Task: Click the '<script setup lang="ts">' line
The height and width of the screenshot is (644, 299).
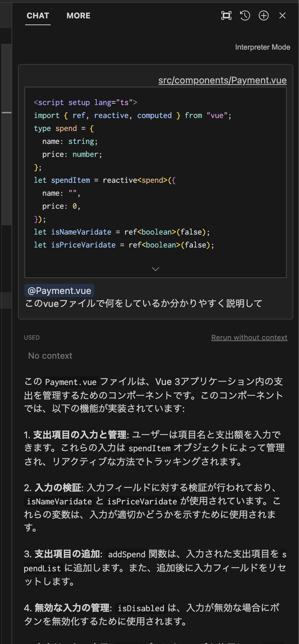Action: pos(86,103)
